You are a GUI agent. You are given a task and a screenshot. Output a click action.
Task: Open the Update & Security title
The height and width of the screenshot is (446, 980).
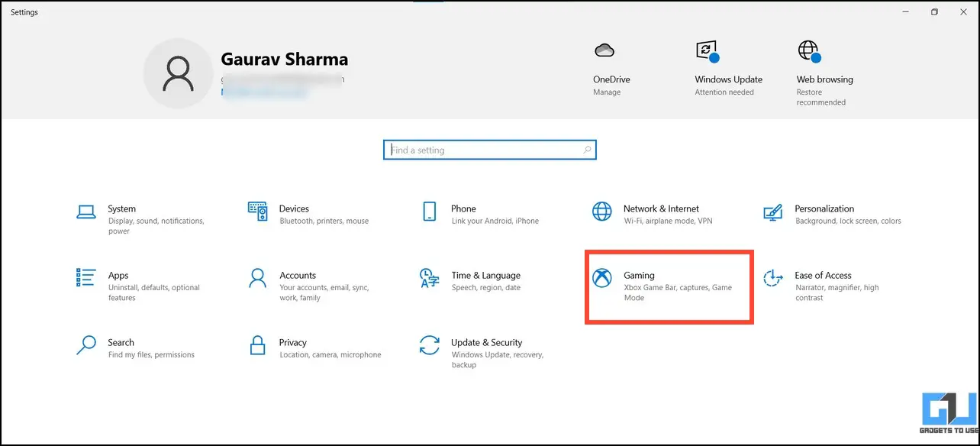coord(486,343)
